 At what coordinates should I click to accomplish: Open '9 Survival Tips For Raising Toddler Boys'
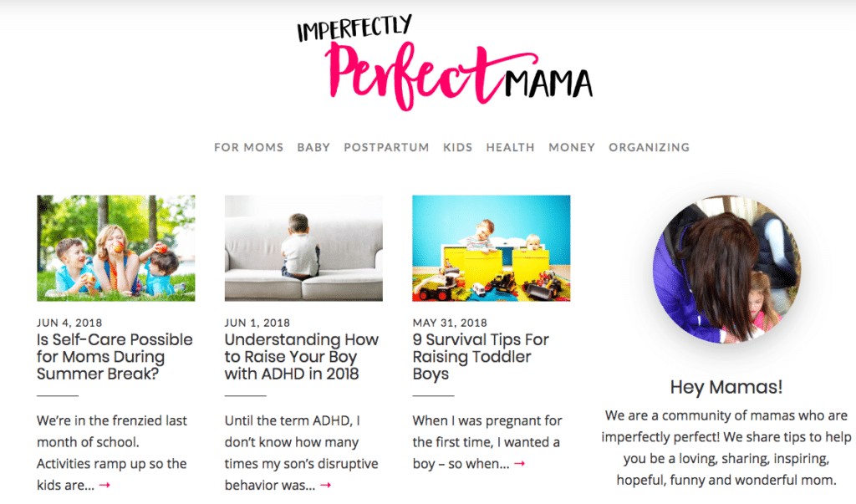point(481,356)
